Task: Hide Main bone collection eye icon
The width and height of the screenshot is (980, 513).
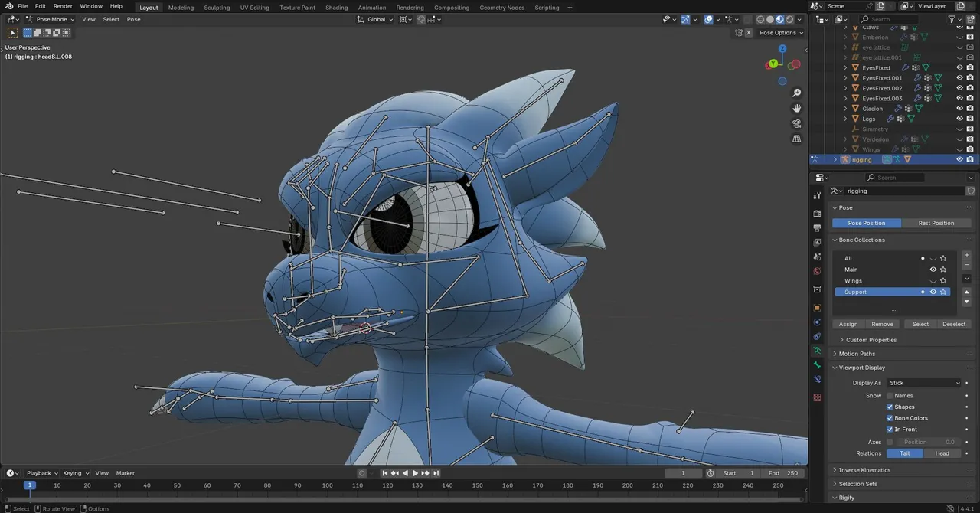Action: pyautogui.click(x=933, y=270)
